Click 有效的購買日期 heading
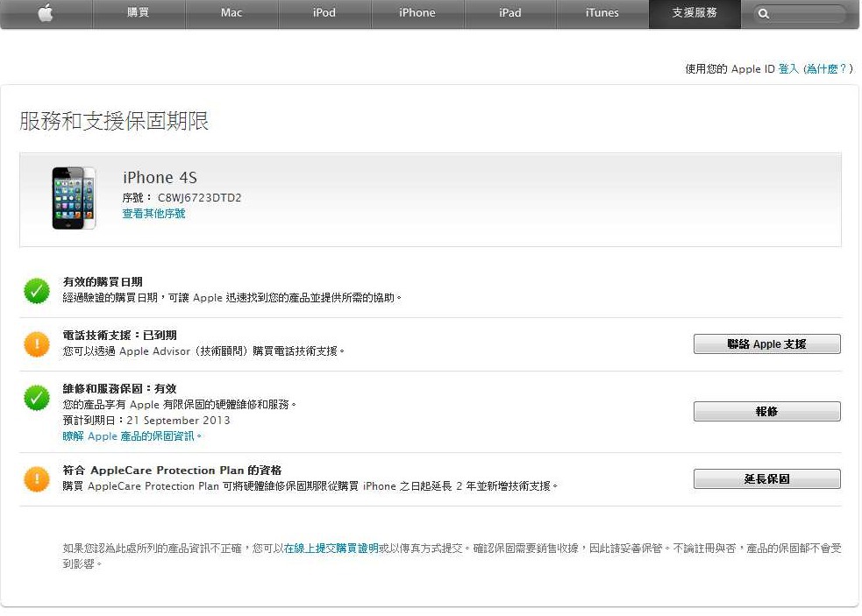Image resolution: width=862 pixels, height=616 pixels. 103,282
